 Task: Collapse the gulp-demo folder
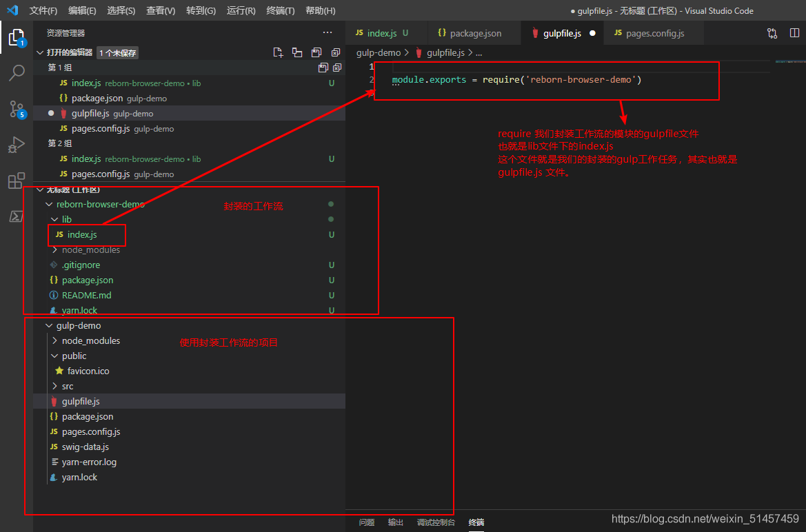[49, 325]
